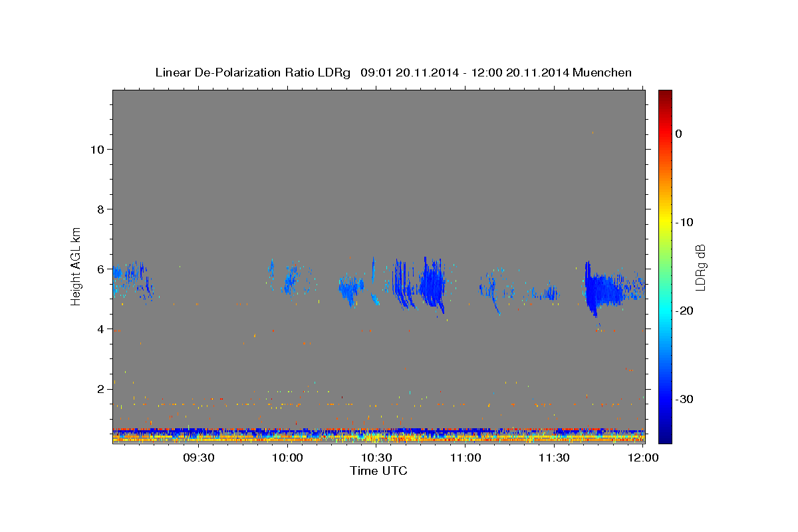Image resolution: width=798 pixels, height=532 pixels.
Task: Click the station name 'Muenchen'
Action: (602, 72)
